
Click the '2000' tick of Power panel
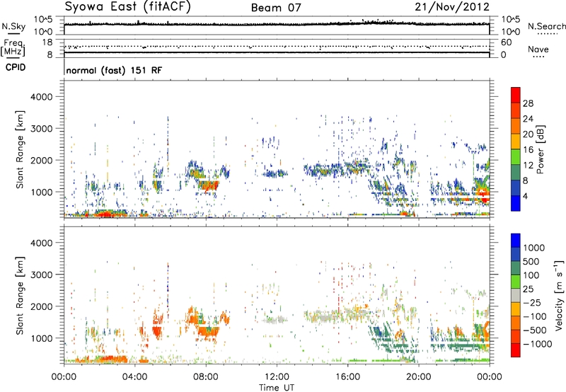[x=42, y=160]
